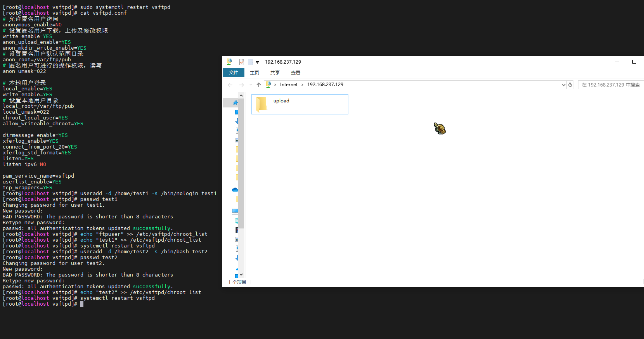Click 'anon_root=/var/ftp/pub' line in terminal
Viewport: 644px width, 339px height.
click(37, 60)
